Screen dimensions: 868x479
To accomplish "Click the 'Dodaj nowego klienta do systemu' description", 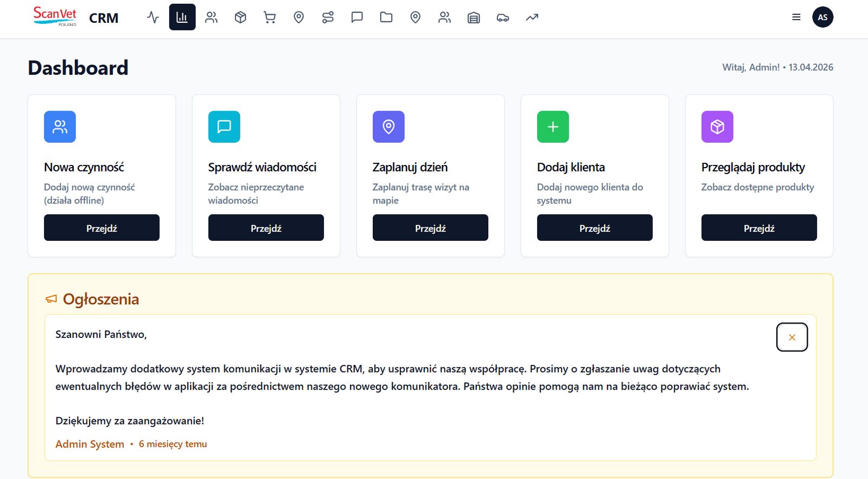I will pyautogui.click(x=590, y=194).
